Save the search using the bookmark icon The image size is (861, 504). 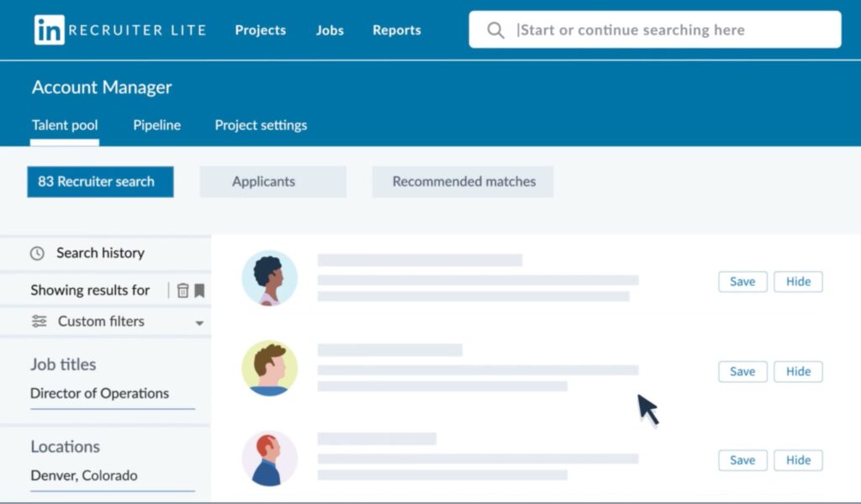click(201, 290)
